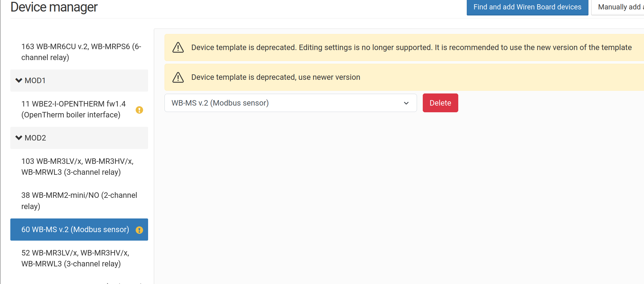644x284 pixels.
Task: Open device 103 WB-MR3LV/x 3-channel relay
Action: coord(77,167)
